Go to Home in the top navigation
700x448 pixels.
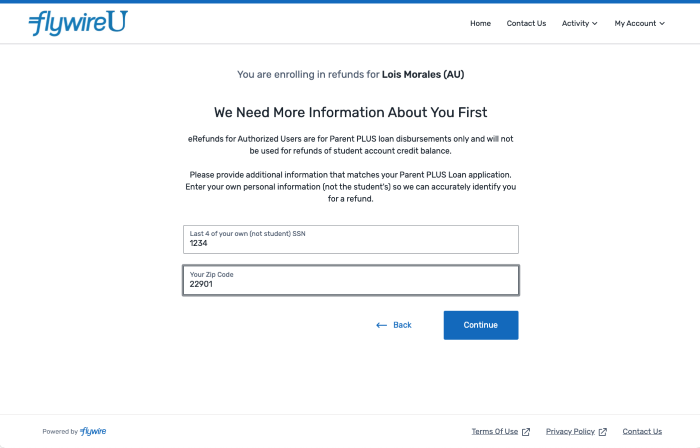point(480,23)
